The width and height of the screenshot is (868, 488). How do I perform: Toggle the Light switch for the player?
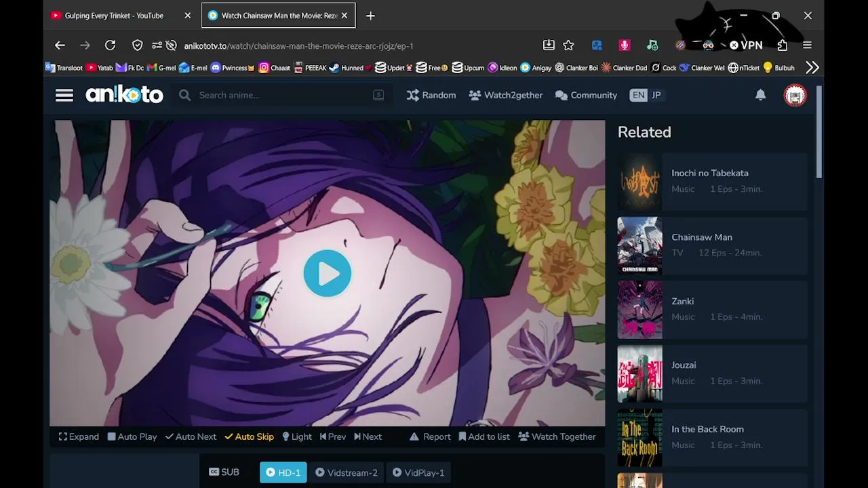click(297, 437)
